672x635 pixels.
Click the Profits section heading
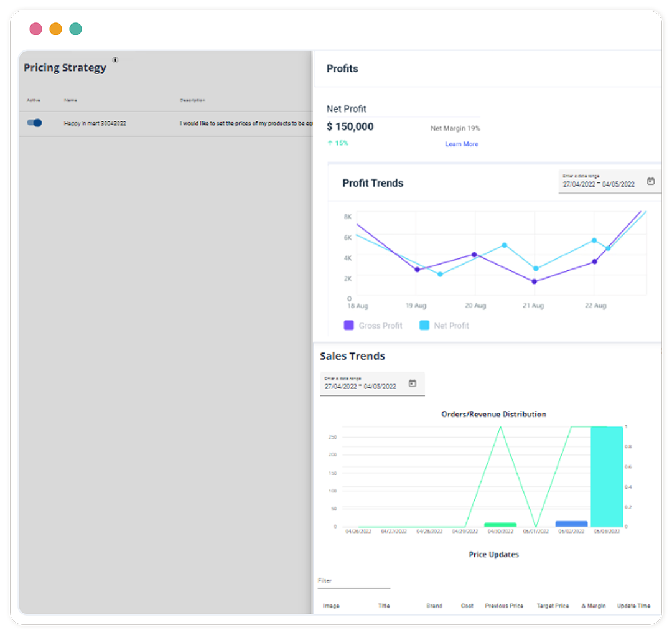[342, 68]
